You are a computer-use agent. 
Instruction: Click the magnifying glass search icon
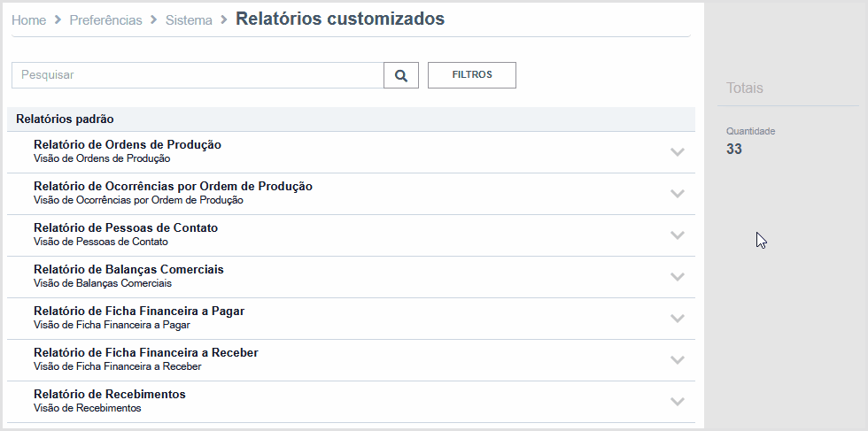[x=401, y=75]
